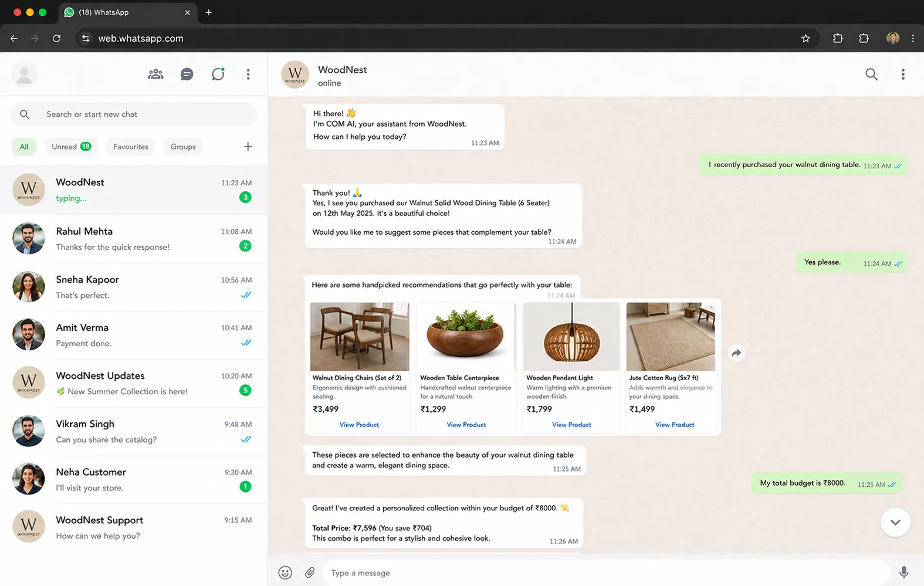Image resolution: width=924 pixels, height=586 pixels.
Task: Open Amit Verma conversation
Action: pos(134,335)
